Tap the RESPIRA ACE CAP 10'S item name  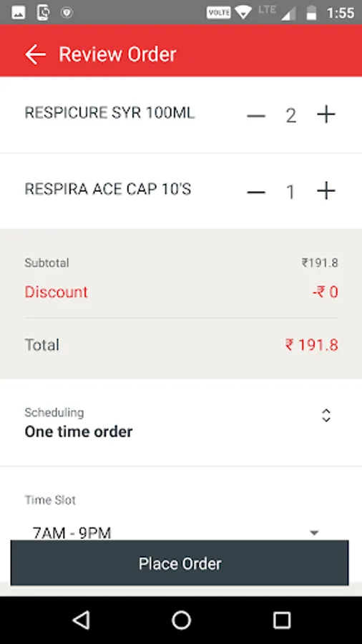(x=108, y=190)
